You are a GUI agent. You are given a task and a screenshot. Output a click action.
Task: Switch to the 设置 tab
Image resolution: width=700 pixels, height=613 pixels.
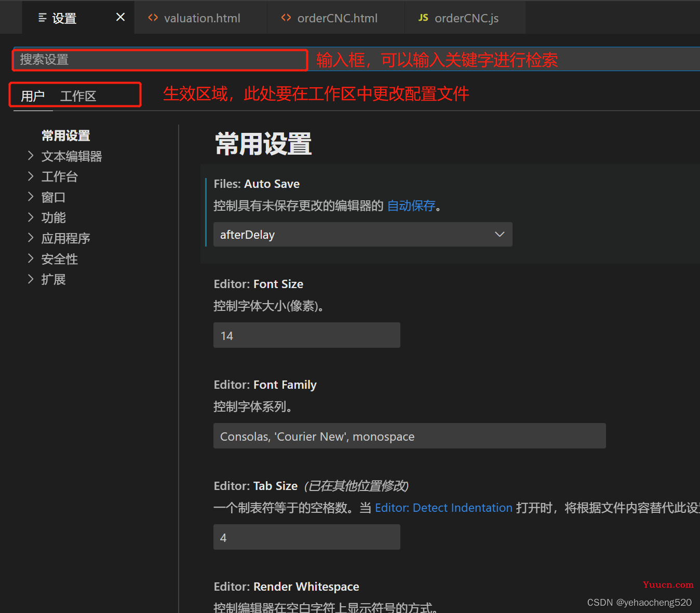pyautogui.click(x=78, y=18)
